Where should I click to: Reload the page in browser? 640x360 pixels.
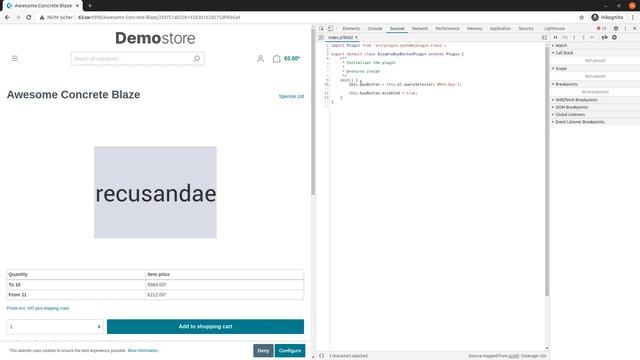(29, 18)
